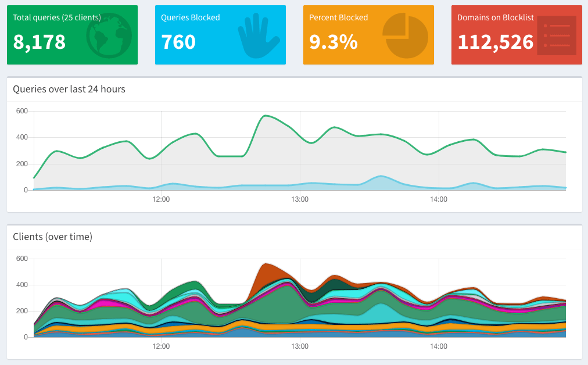The image size is (588, 365).
Task: Click the highest peak of the green queries line
Action: (266, 116)
